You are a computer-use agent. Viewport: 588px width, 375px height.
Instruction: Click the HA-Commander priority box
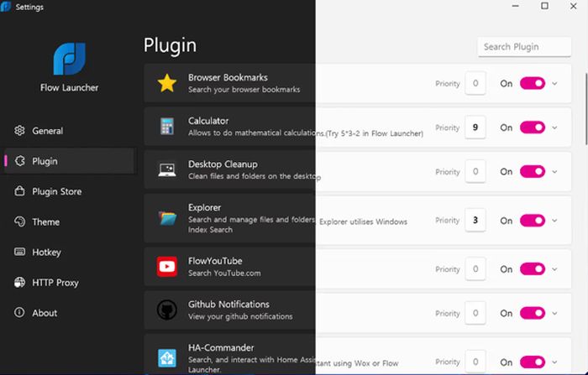pos(475,362)
